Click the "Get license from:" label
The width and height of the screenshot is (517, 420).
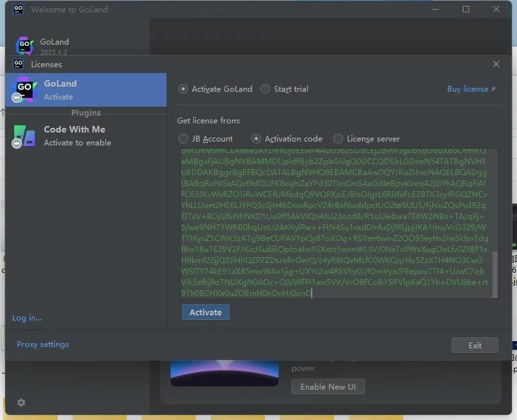[209, 121]
